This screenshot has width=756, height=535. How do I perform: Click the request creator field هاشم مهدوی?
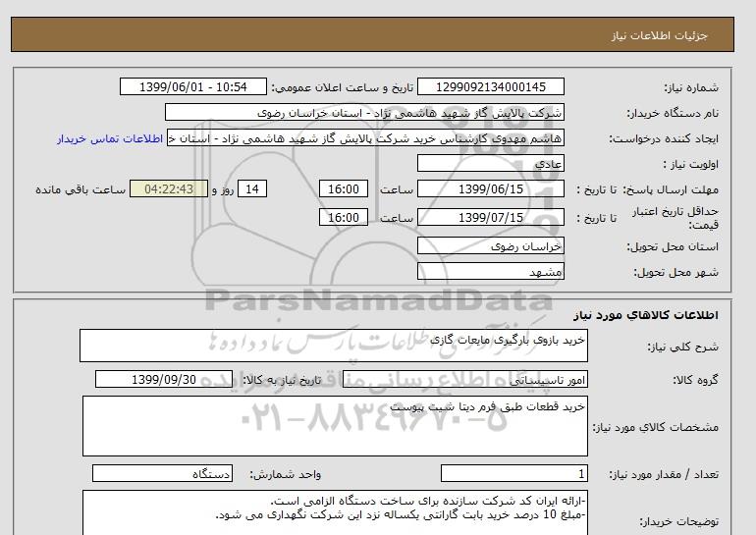(x=365, y=137)
